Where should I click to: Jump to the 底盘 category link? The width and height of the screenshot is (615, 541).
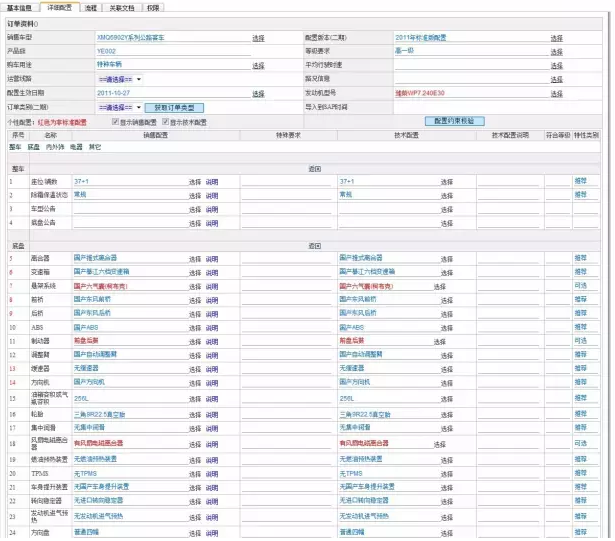pyautogui.click(x=33, y=147)
